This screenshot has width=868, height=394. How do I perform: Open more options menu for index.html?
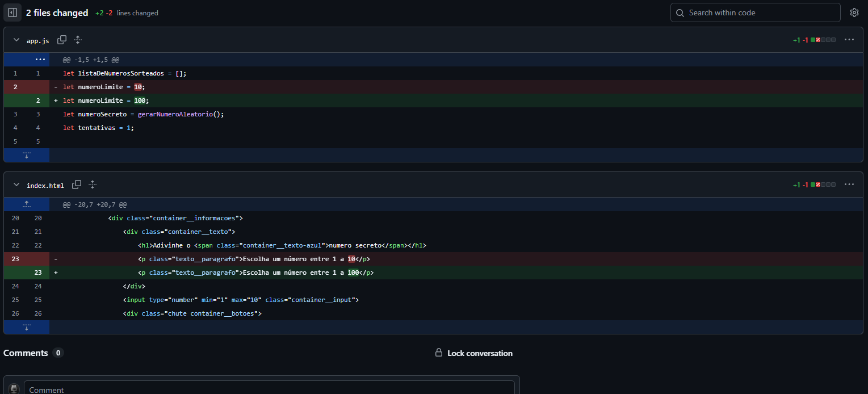(x=849, y=185)
